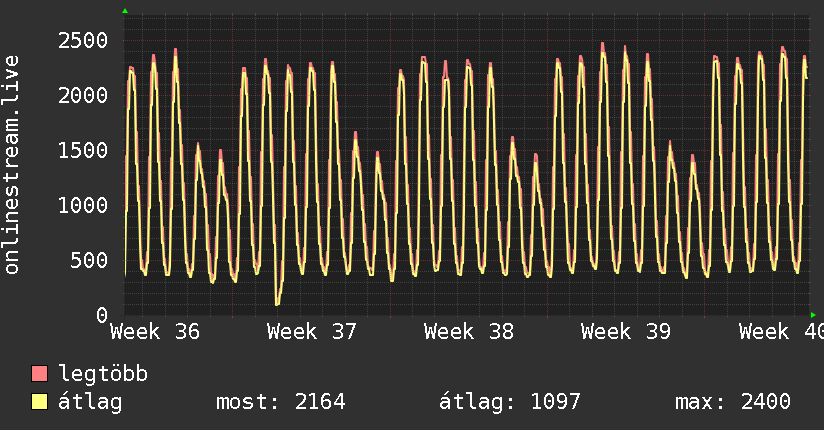Image resolution: width=824 pixels, height=430 pixels.
Task: Click the green arrow at x-axis end
Action: 813,315
